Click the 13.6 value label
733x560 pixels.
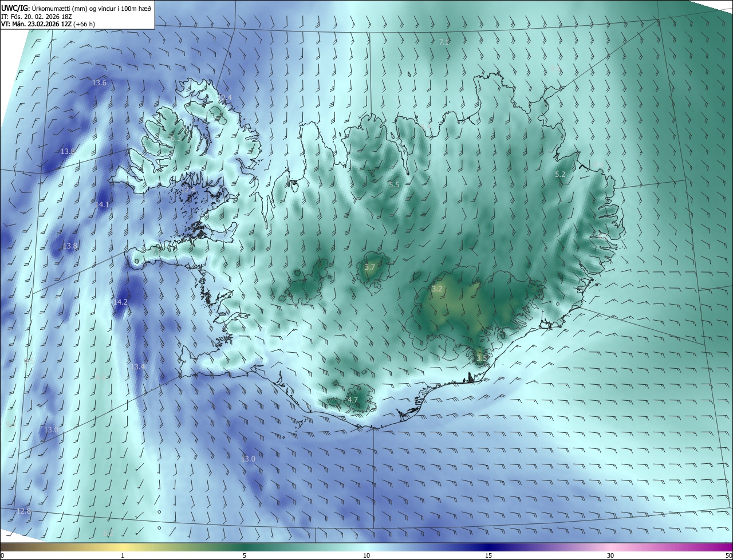tap(99, 83)
